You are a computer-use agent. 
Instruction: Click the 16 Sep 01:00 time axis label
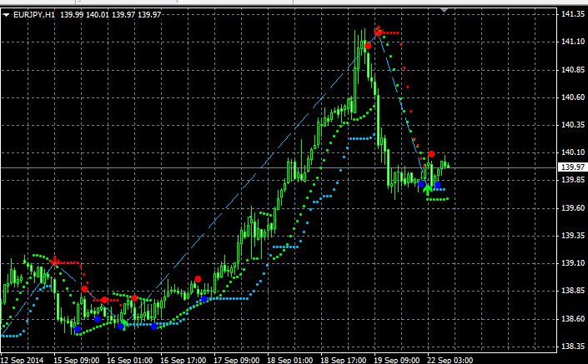click(130, 360)
